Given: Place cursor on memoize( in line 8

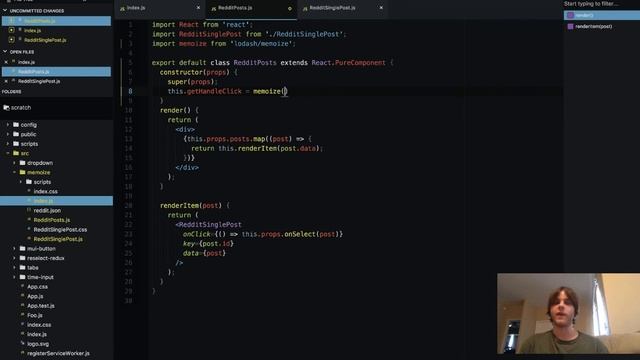Looking at the screenshot, I should click(x=269, y=91).
